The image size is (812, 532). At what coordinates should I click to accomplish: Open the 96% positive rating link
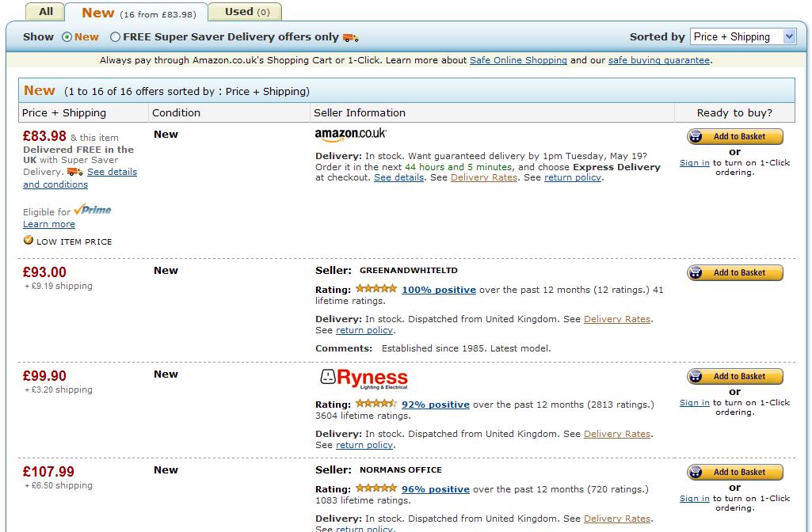tap(436, 489)
